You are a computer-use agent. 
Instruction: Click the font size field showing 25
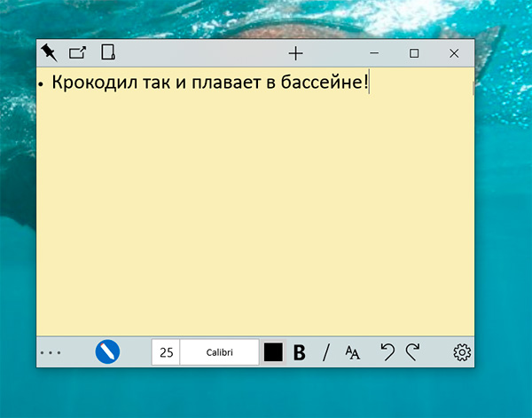166,352
